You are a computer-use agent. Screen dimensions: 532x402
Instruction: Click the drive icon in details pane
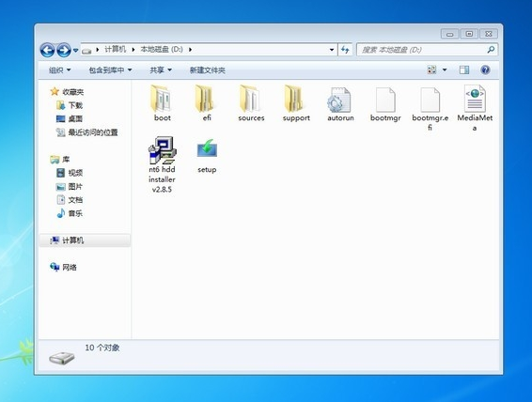click(x=61, y=358)
